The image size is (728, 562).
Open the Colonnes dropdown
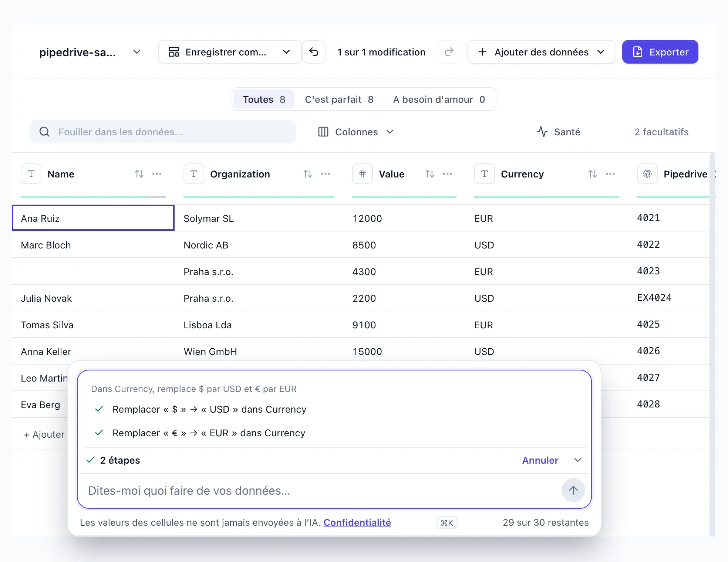coord(356,132)
